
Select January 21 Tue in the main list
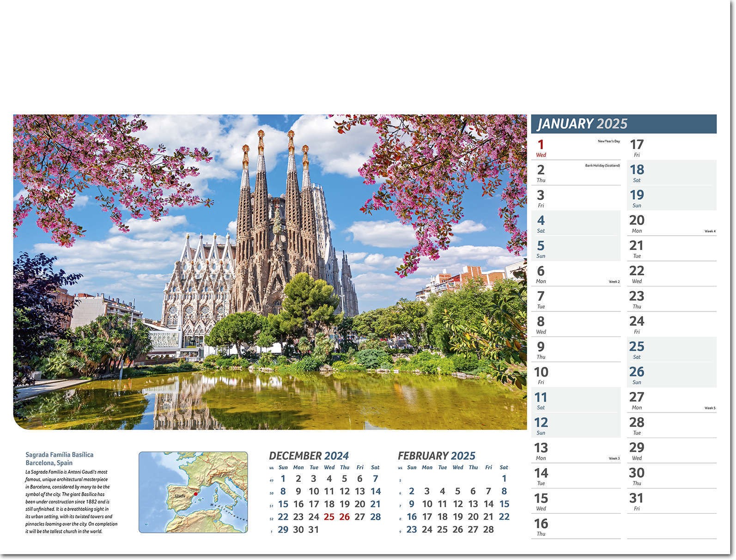pyautogui.click(x=672, y=249)
